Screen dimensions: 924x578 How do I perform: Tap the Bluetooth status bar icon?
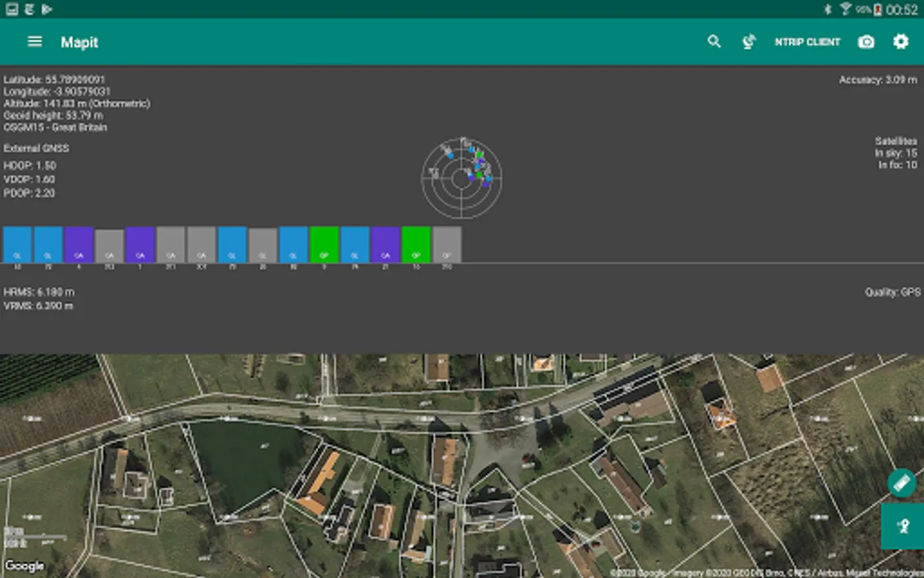pyautogui.click(x=828, y=9)
